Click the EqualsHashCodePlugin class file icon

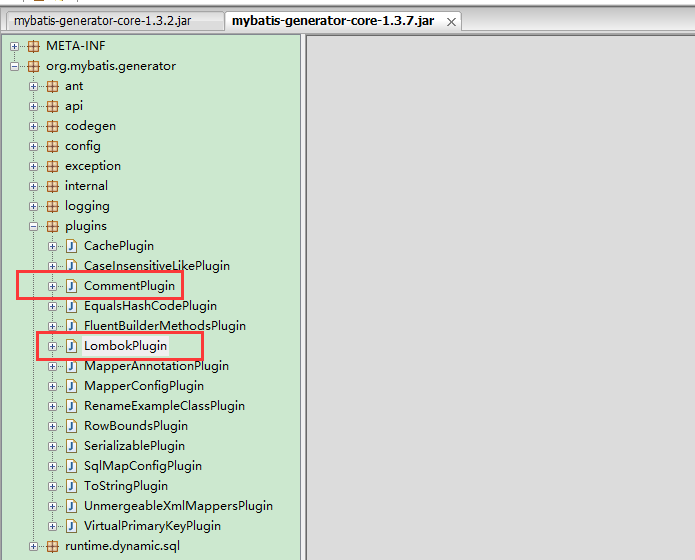71,306
